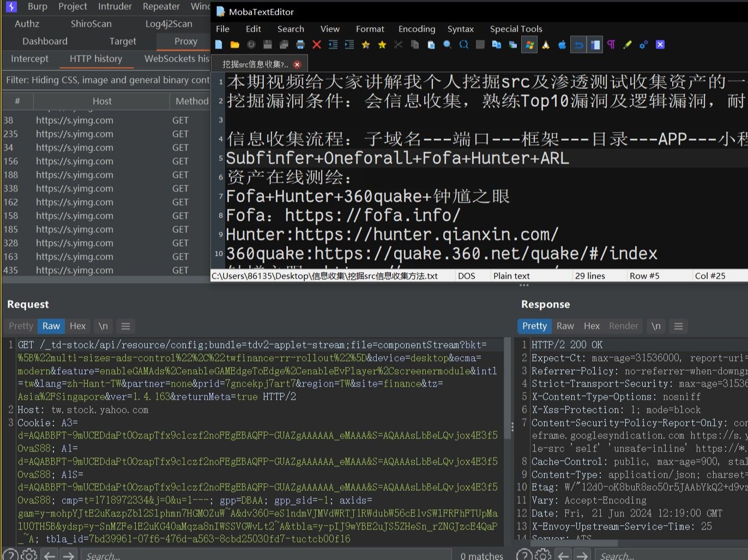The width and height of the screenshot is (748, 560).
Task: Click Save floppy icon in MobaTextEditor
Action: click(x=268, y=45)
